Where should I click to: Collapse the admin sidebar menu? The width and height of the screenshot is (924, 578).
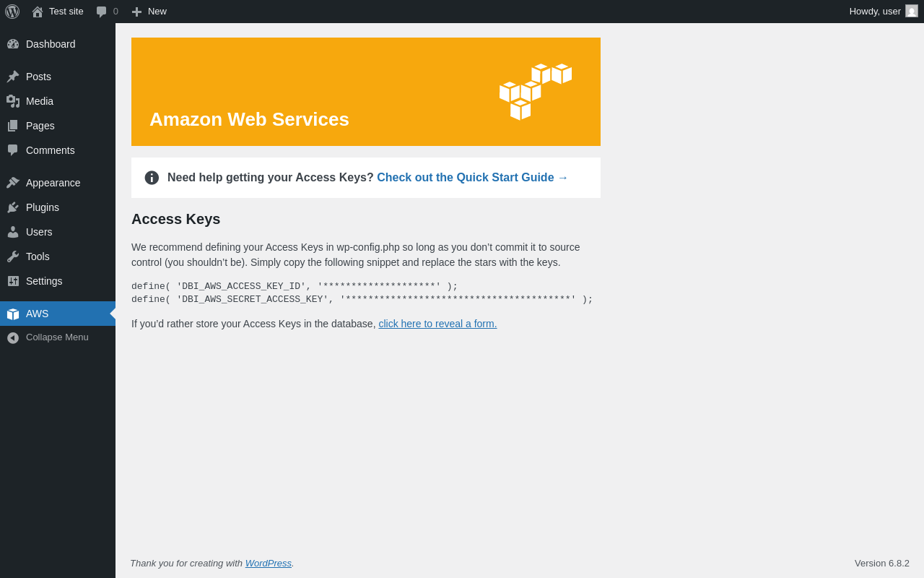pyautogui.click(x=58, y=337)
